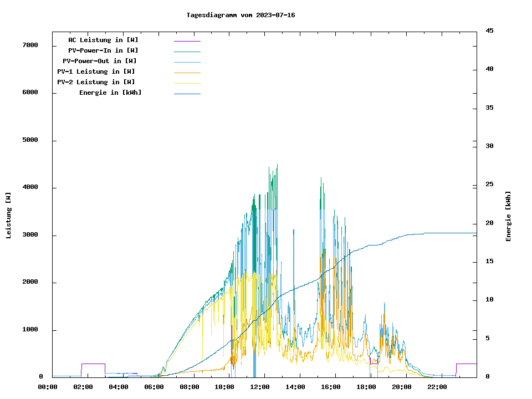Image resolution: width=532 pixels, height=399 pixels.
Task: Click the yellow PV-2 Leistung legend line
Action: (x=187, y=83)
